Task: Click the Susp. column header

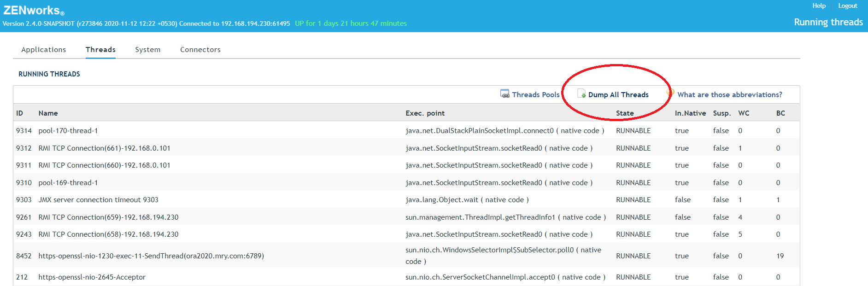Action: 721,113
